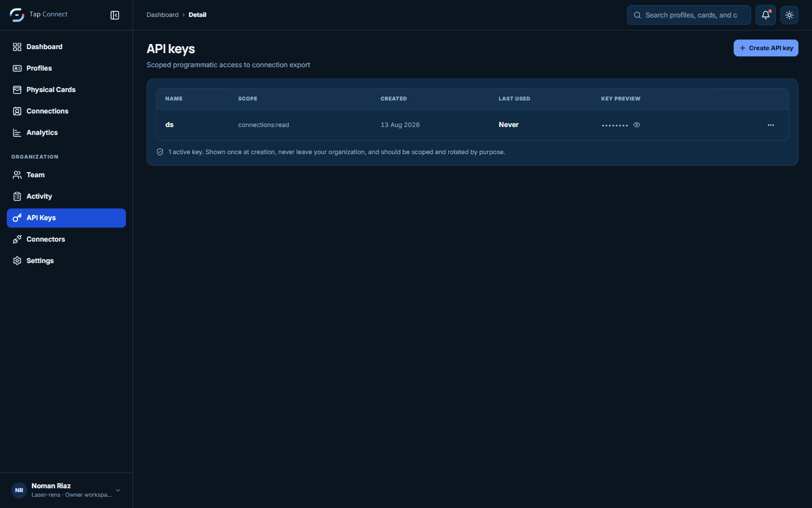Open the notifications bell
This screenshot has width=812, height=508.
(766, 15)
